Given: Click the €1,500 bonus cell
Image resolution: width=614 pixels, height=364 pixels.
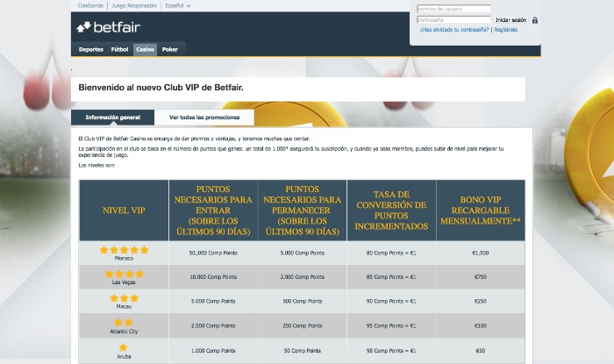Looking at the screenshot, I should (481, 253).
